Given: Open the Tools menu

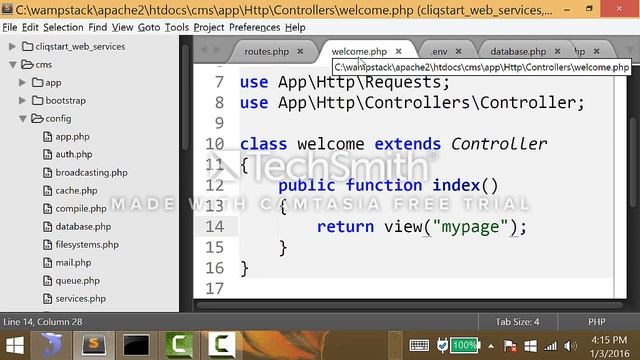Looking at the screenshot, I should (177, 27).
